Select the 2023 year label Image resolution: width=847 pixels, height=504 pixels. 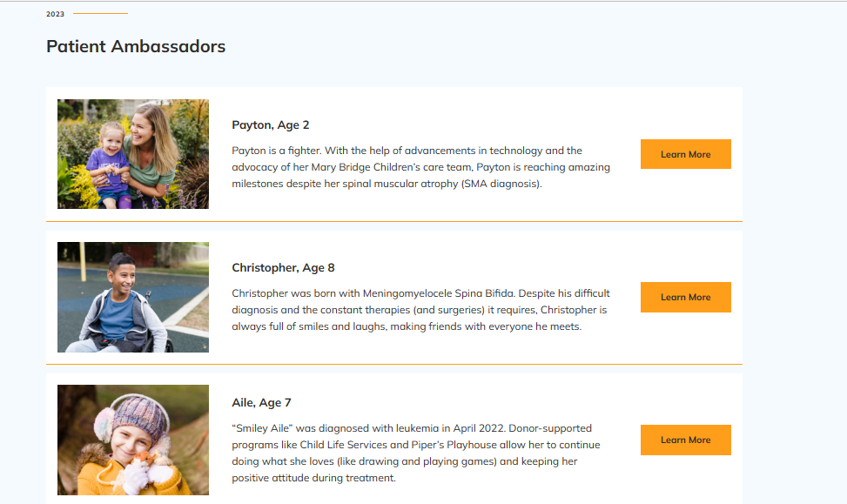55,14
